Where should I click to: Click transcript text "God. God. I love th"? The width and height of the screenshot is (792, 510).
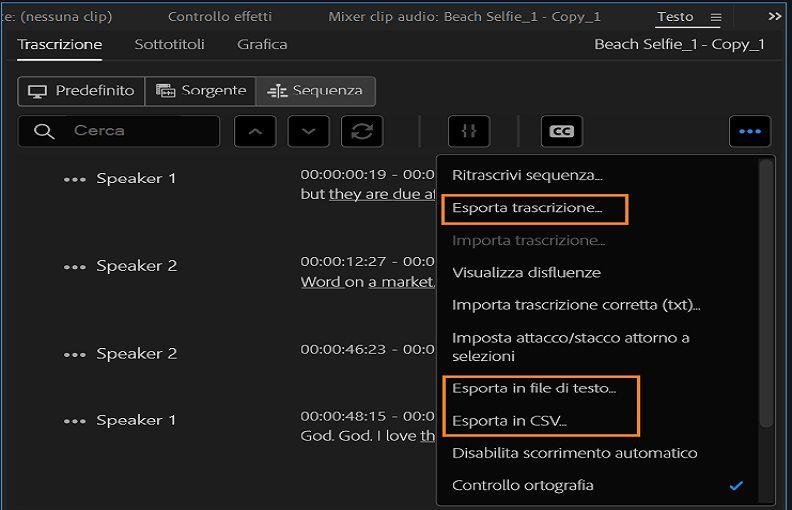point(367,436)
